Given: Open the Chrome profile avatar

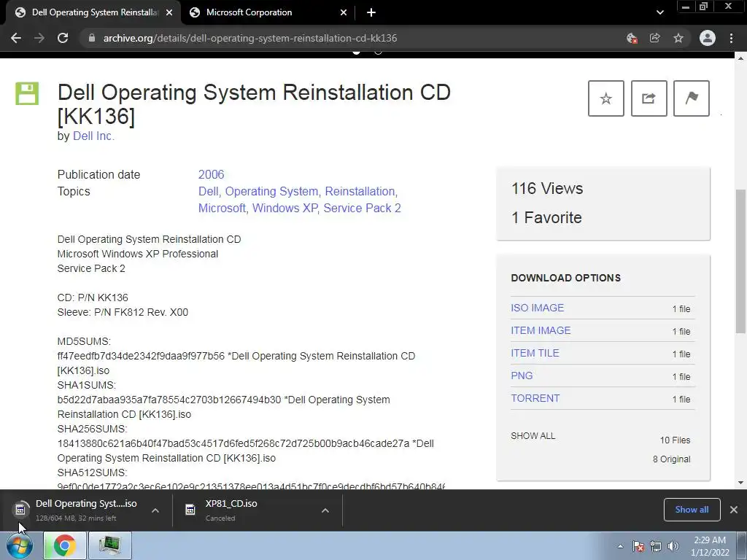Looking at the screenshot, I should [x=708, y=38].
